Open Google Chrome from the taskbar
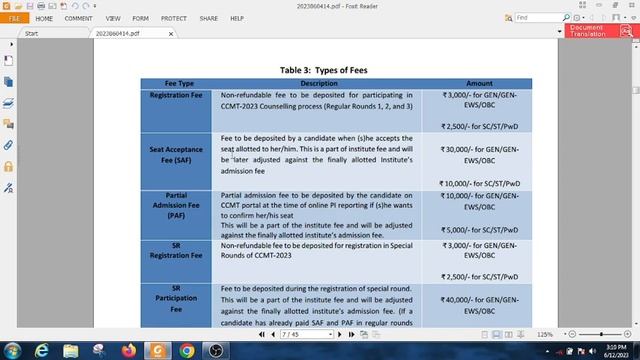This screenshot has width=640, height=360. pos(187,351)
